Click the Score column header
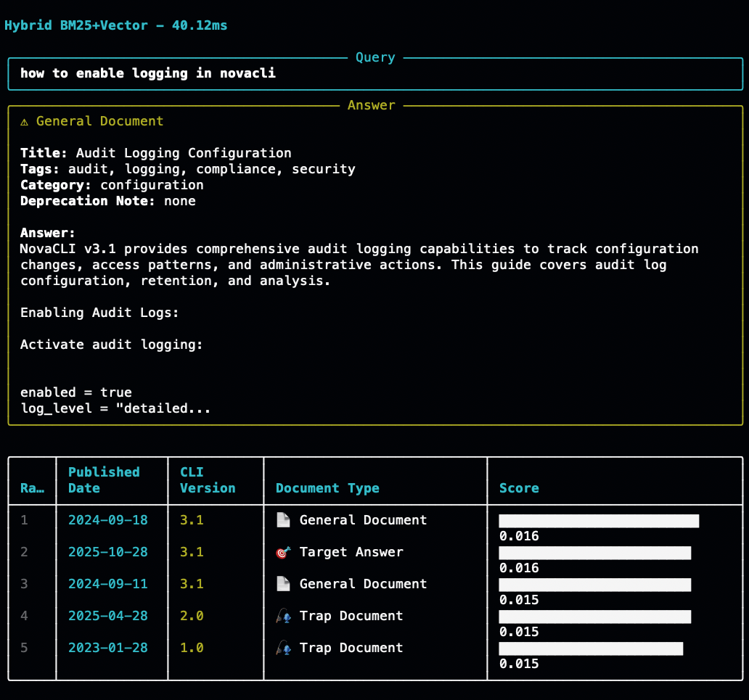The image size is (749, 700). 519,488
